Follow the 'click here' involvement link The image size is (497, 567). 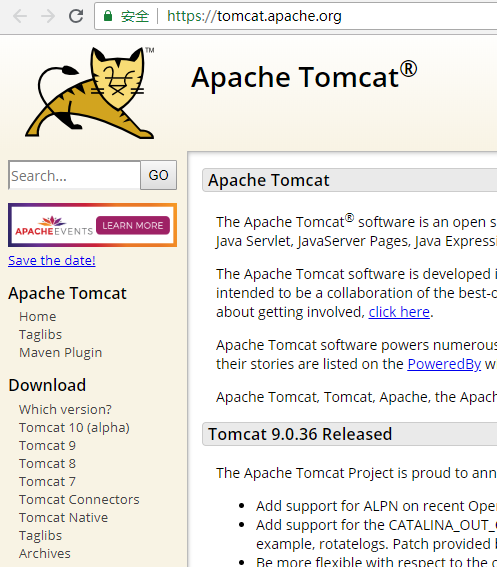(399, 312)
